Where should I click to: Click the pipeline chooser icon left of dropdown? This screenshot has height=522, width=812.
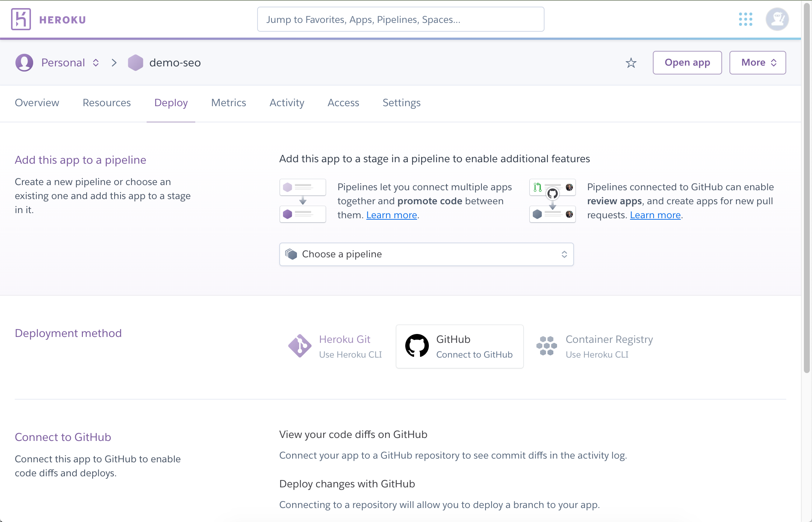[x=292, y=254]
